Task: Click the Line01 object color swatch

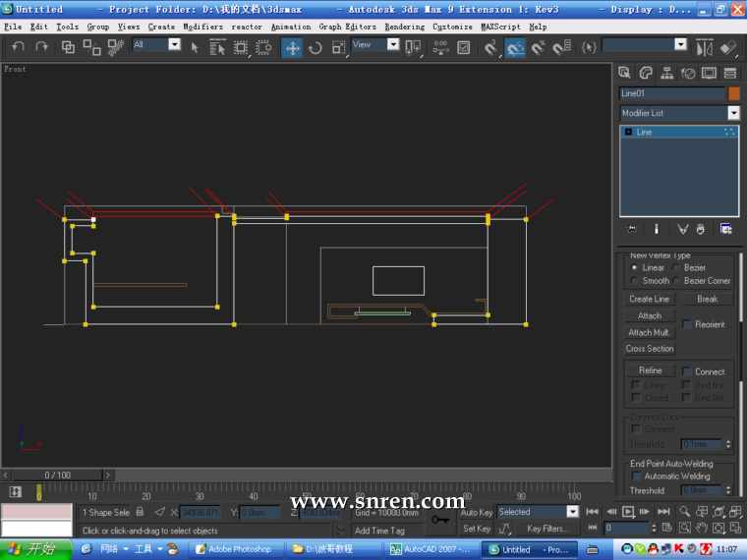Action: [x=734, y=93]
